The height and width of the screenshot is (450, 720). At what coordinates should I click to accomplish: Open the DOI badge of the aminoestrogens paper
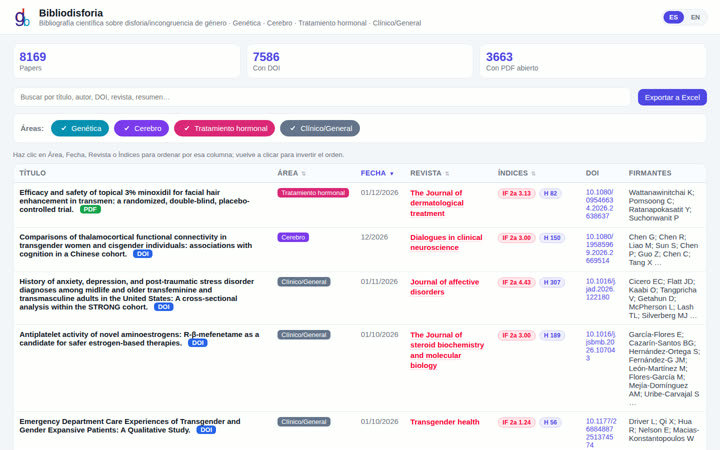197,343
